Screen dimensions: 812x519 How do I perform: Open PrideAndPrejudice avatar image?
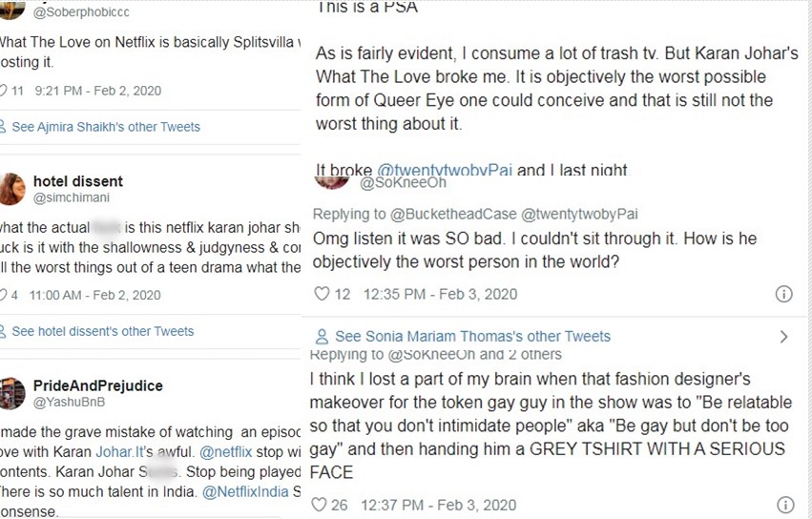pos(11,393)
